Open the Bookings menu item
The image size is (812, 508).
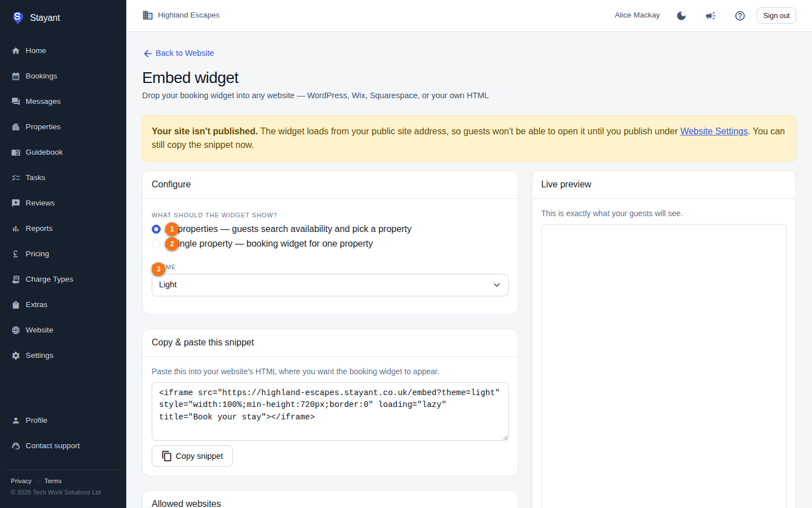tap(63, 76)
